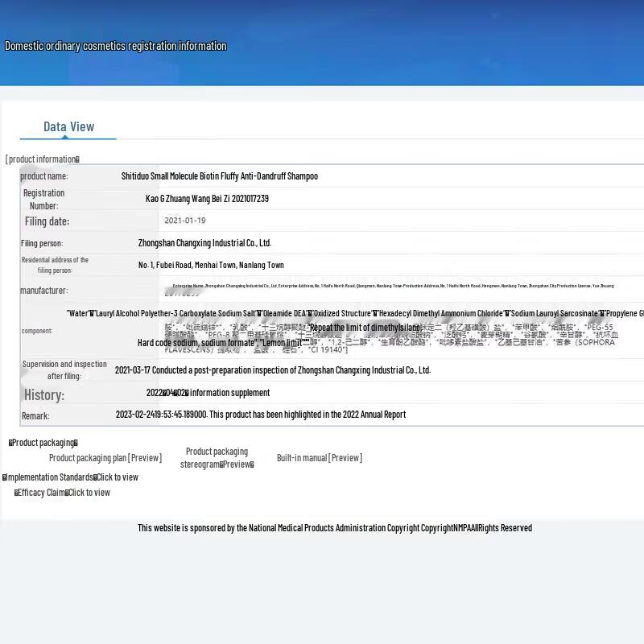
Task: Click the 'Registration Number:' field label
Action: (44, 199)
